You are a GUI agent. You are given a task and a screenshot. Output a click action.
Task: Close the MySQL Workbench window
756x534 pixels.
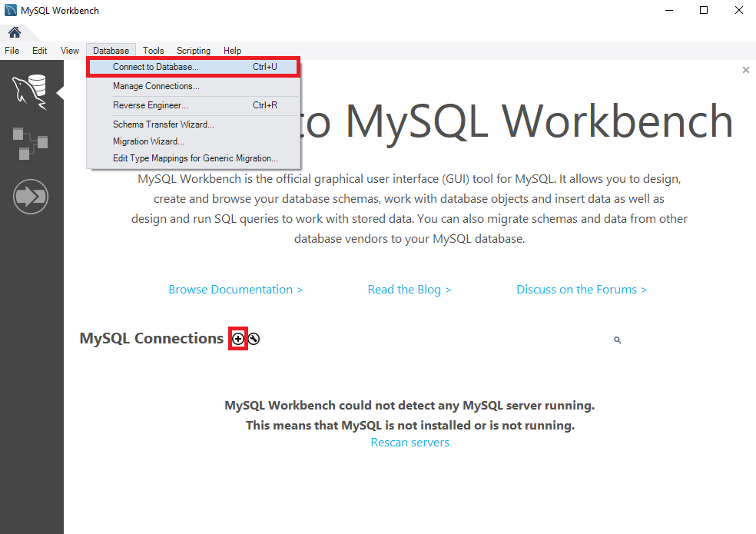738,10
